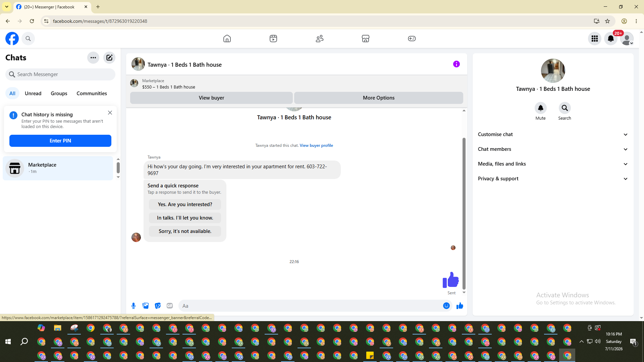
Task: Click the listing thumbnail in right panel
Action: point(553,71)
